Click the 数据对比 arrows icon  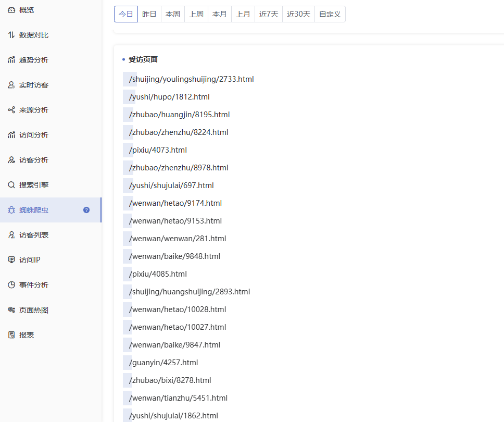coord(11,35)
